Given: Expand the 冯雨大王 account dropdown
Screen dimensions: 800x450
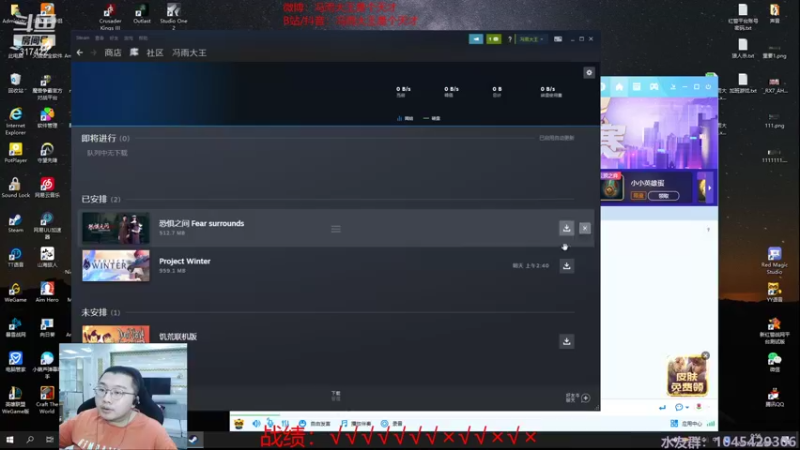Looking at the screenshot, I should tap(531, 39).
